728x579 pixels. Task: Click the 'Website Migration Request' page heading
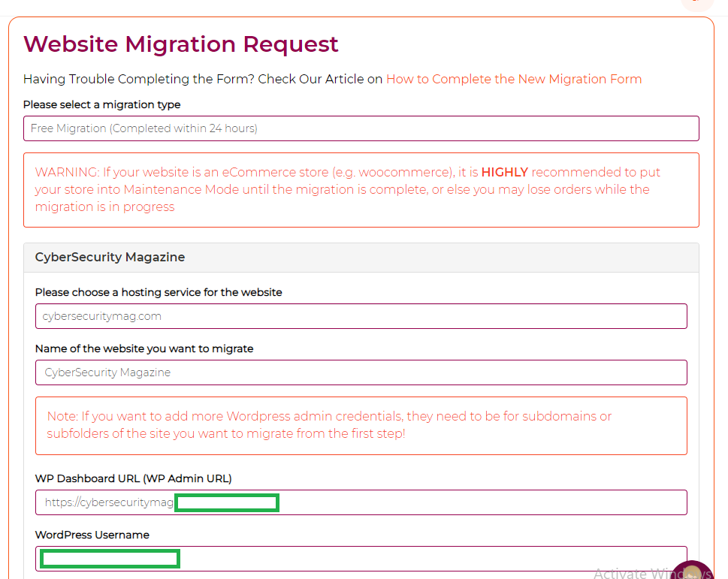180,44
